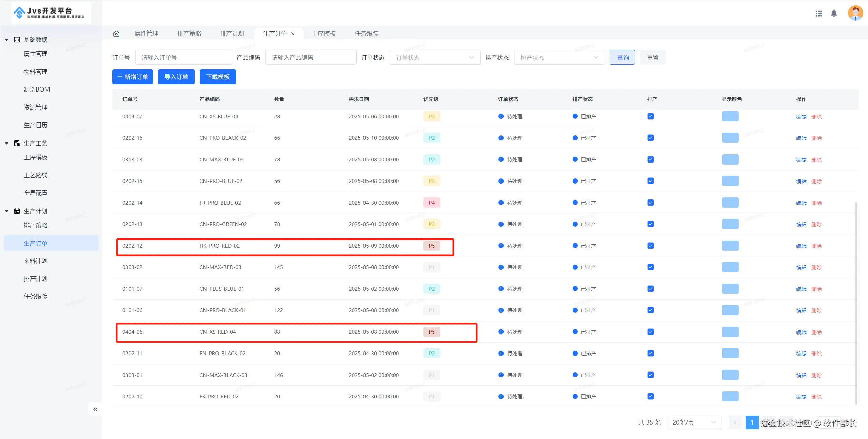This screenshot has height=439, width=868.
Task: Open the 订单状态 dropdown
Action: tap(435, 57)
